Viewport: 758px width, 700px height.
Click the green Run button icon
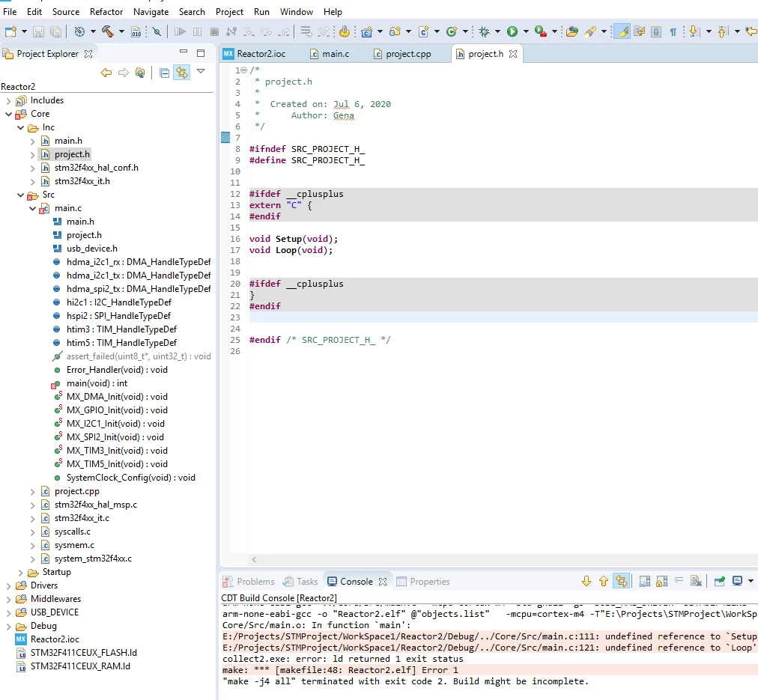[x=512, y=32]
